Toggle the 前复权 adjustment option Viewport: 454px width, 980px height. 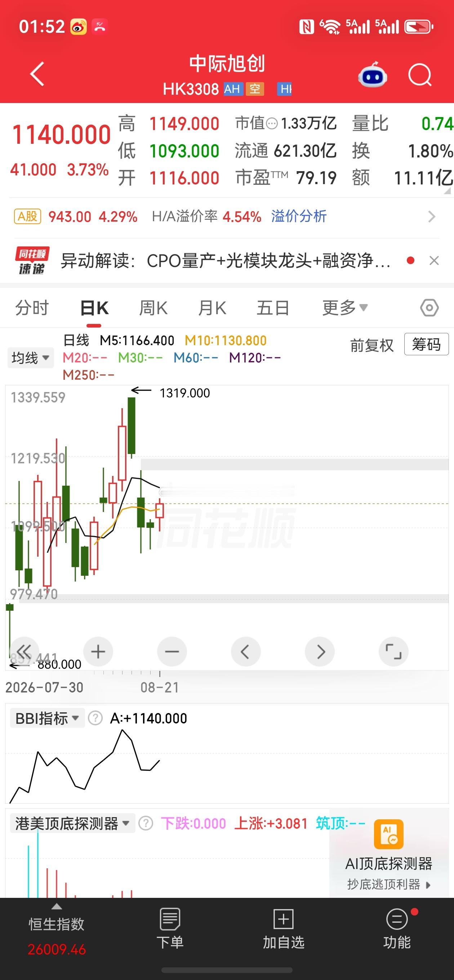[372, 346]
